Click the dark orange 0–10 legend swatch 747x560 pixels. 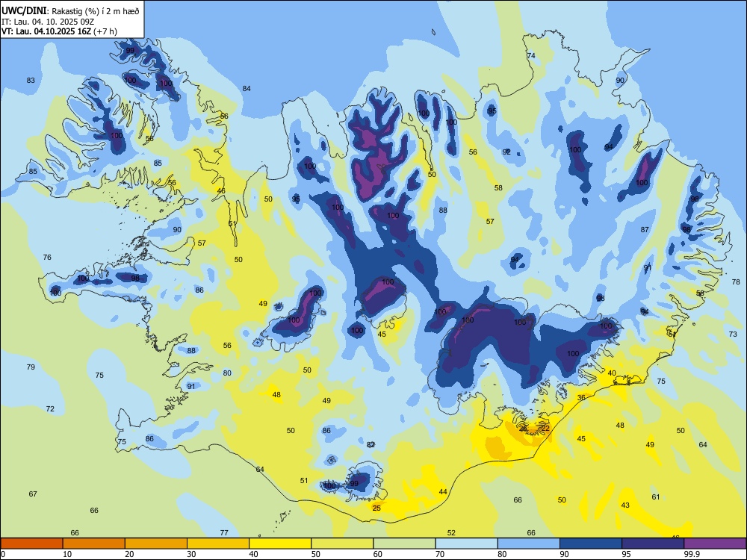coord(31,544)
